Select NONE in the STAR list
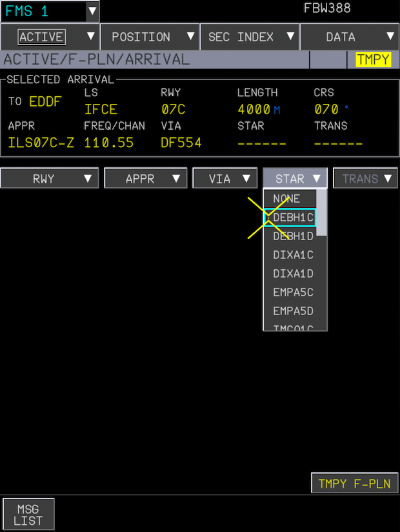Viewport: 400px width, 532px height. 290,199
